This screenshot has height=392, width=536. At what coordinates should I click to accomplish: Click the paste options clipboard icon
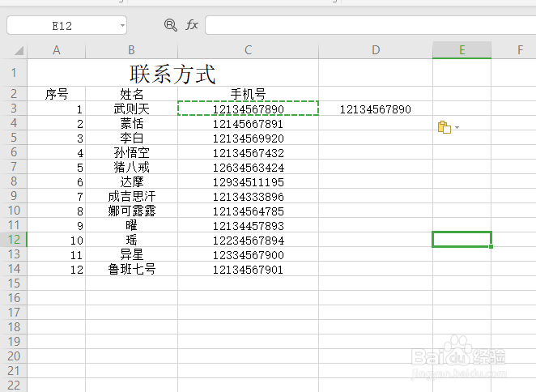pyautogui.click(x=445, y=127)
